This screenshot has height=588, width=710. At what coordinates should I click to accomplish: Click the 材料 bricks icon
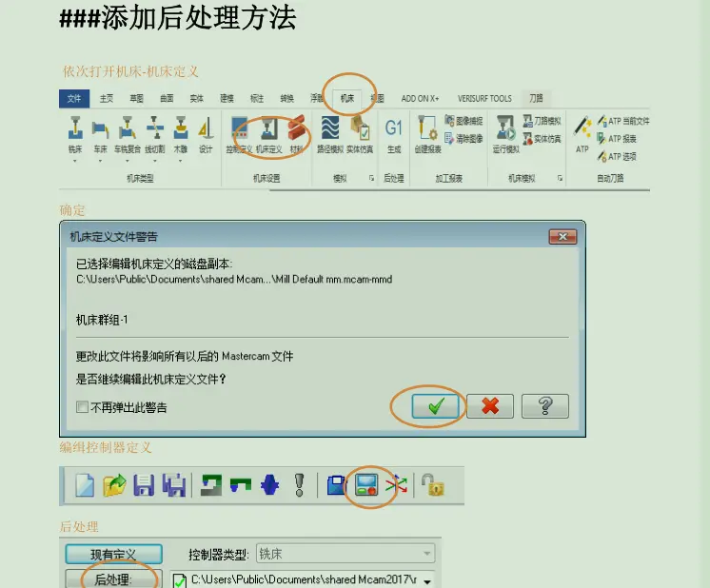(297, 135)
